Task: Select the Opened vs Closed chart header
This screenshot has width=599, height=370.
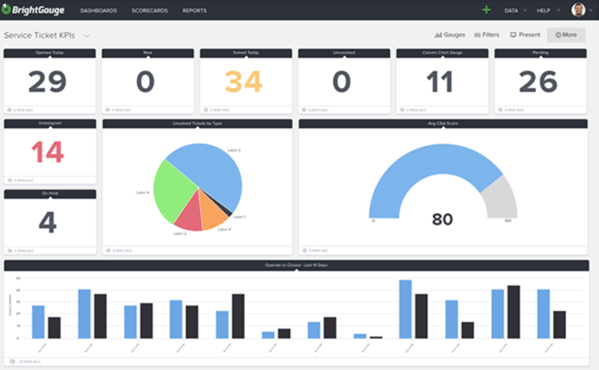Action: pos(296,265)
